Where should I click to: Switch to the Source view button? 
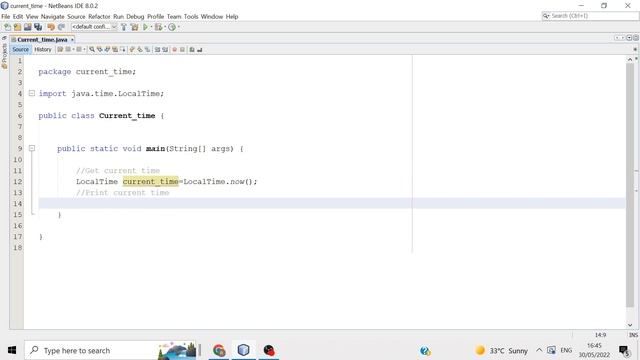(20, 49)
